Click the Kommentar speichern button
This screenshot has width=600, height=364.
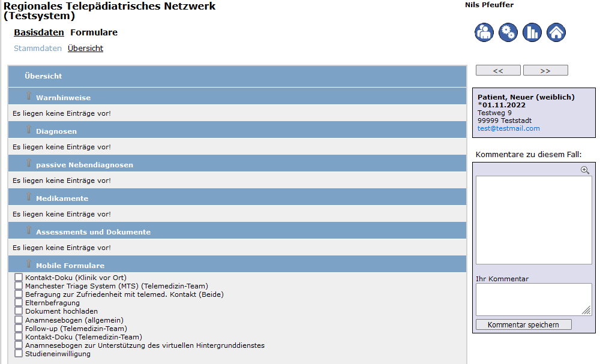pyautogui.click(x=523, y=324)
